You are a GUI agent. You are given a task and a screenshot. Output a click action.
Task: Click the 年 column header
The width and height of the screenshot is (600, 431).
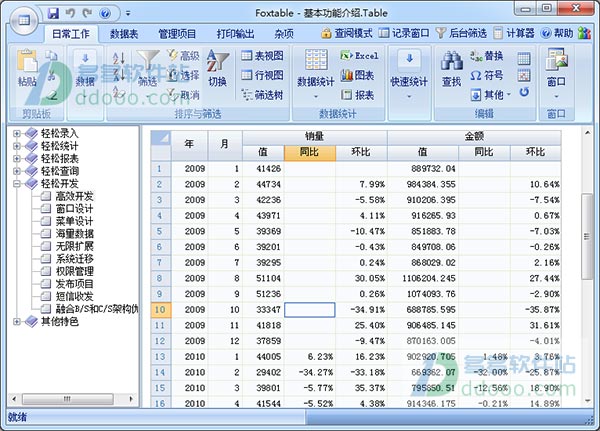tap(189, 145)
